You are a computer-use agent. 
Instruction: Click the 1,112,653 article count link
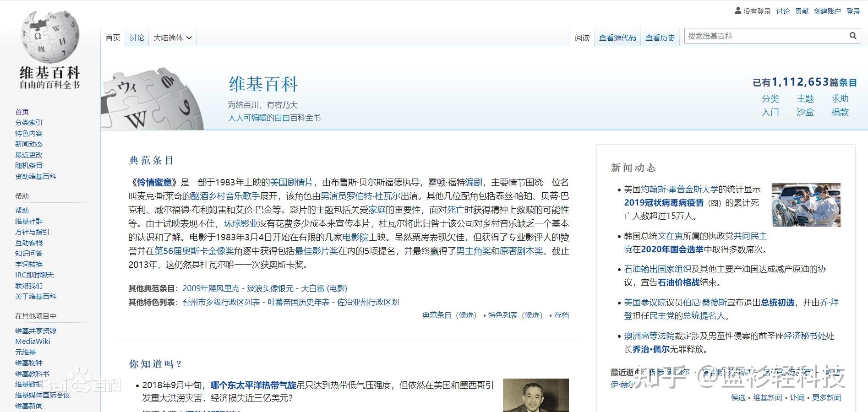pyautogui.click(x=800, y=82)
